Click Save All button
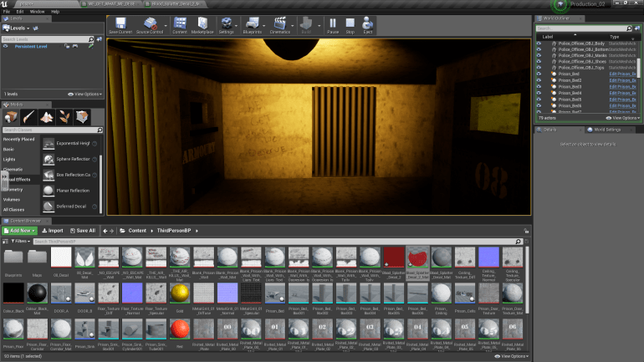The width and height of the screenshot is (644, 362). point(83,231)
